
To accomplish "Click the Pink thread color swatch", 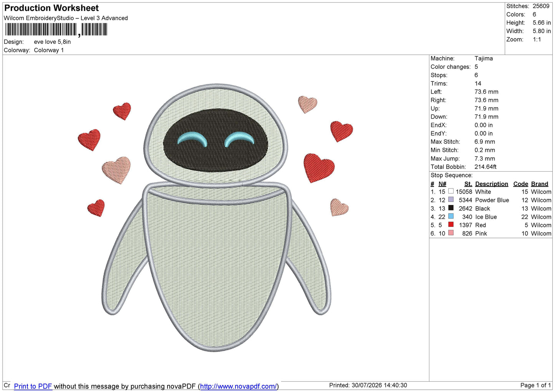I will click(451, 233).
